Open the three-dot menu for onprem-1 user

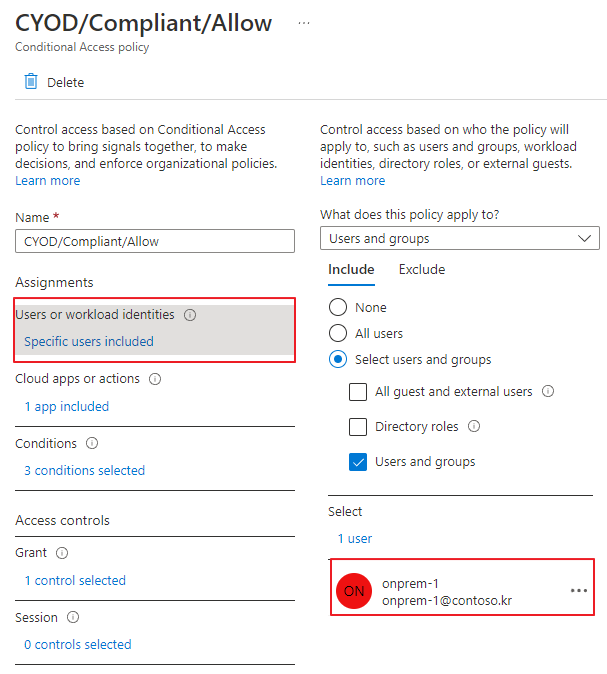click(579, 591)
